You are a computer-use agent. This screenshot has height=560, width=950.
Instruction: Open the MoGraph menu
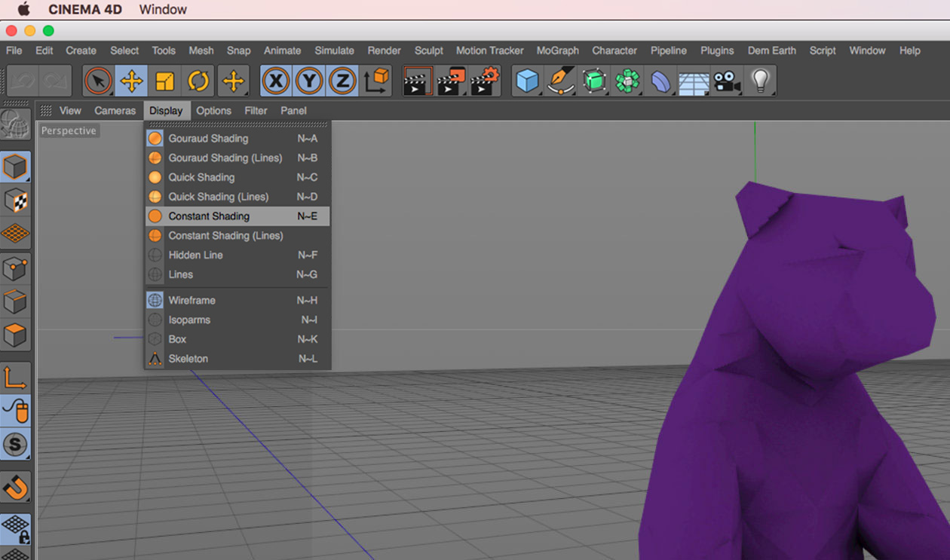[x=558, y=50]
